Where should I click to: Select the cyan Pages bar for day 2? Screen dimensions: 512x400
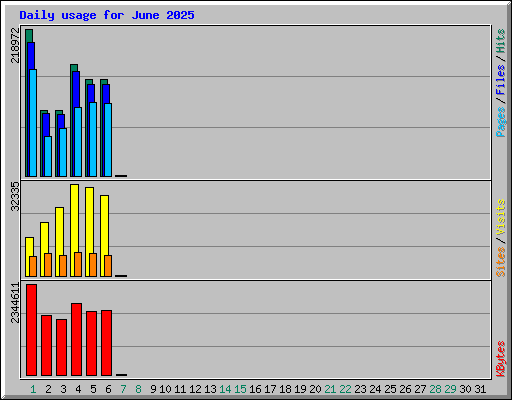point(48,156)
